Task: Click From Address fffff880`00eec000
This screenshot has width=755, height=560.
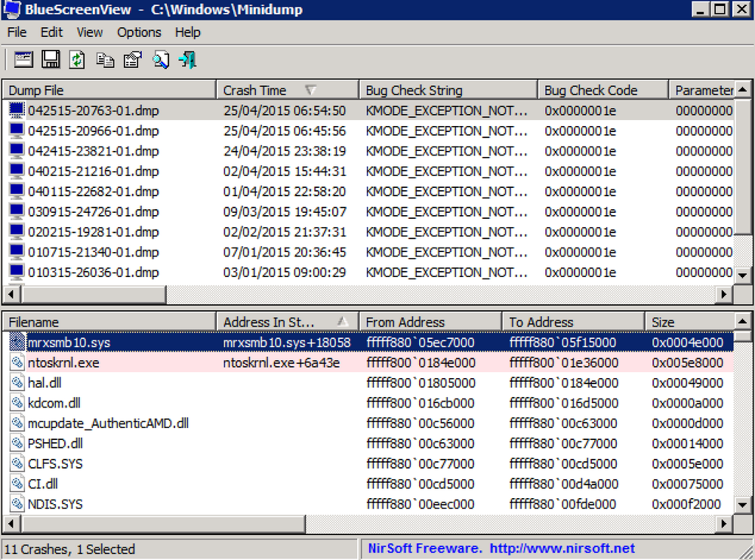Action: [421, 504]
